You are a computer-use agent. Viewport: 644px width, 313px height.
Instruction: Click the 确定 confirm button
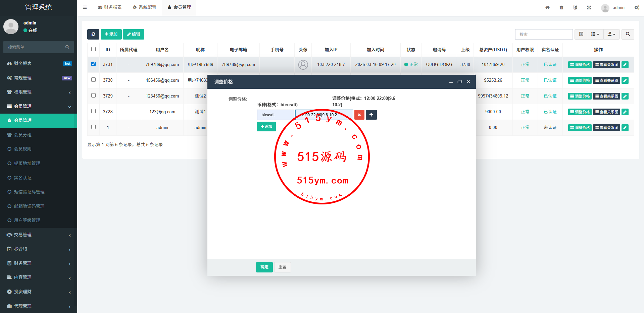tap(264, 267)
